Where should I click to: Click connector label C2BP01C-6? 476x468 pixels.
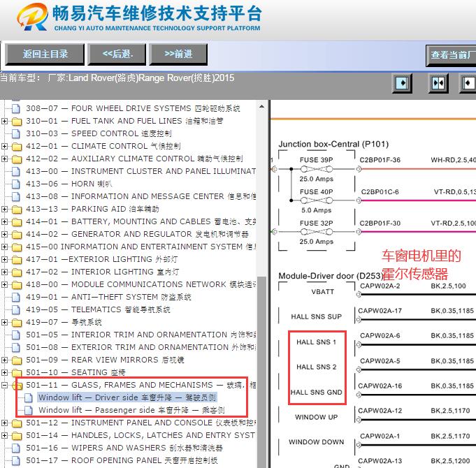click(x=380, y=191)
